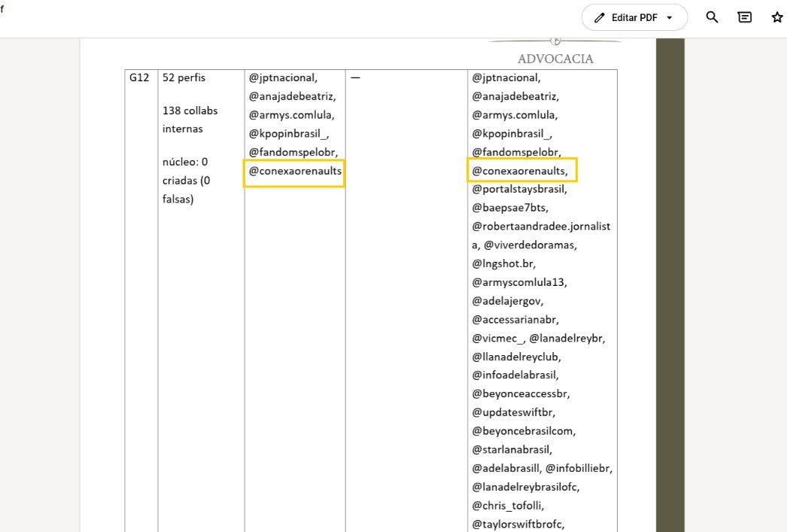Expand the Editar PDF dropdown arrow
The height and width of the screenshot is (532, 787).
[x=670, y=17]
